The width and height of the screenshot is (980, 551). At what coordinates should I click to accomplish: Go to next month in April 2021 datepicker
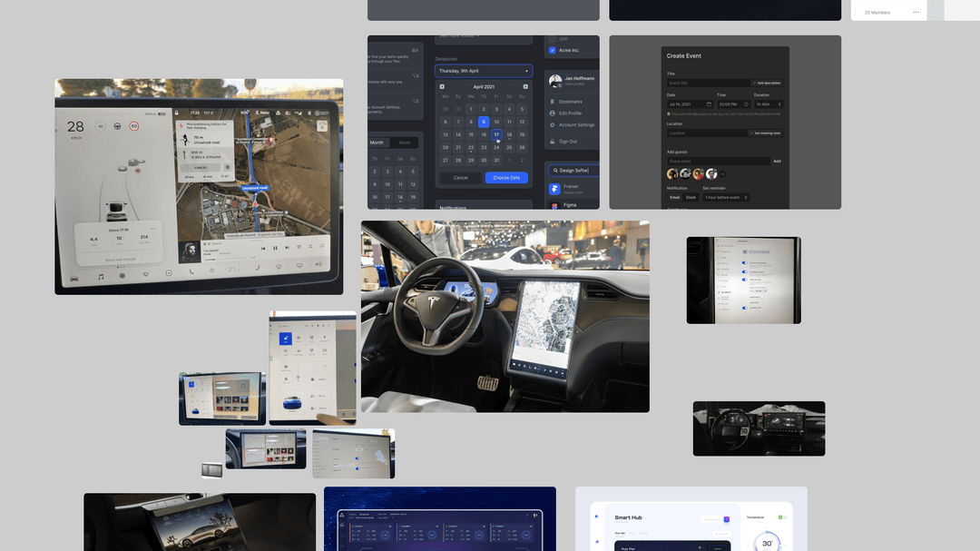525,87
